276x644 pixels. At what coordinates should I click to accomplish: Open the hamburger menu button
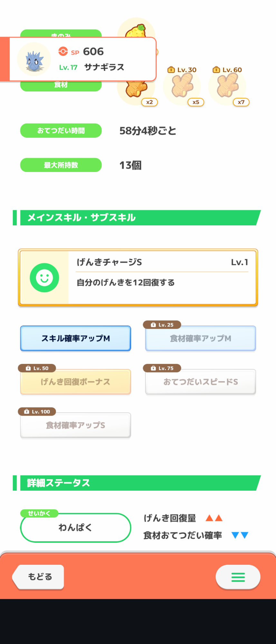point(238,577)
